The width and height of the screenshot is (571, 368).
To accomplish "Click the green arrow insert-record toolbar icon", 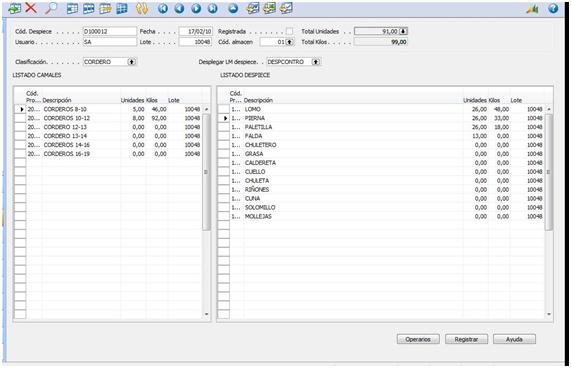I will pos(14,8).
